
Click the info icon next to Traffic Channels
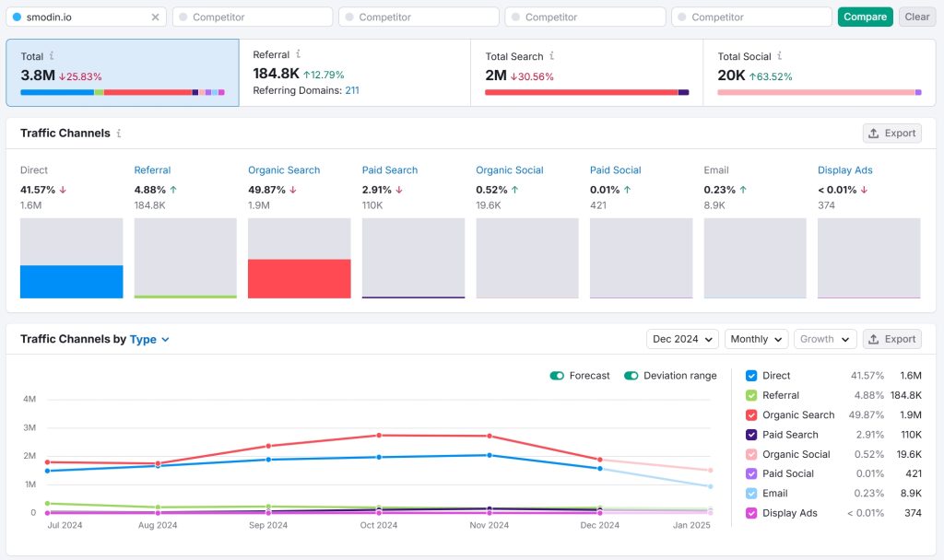118,134
